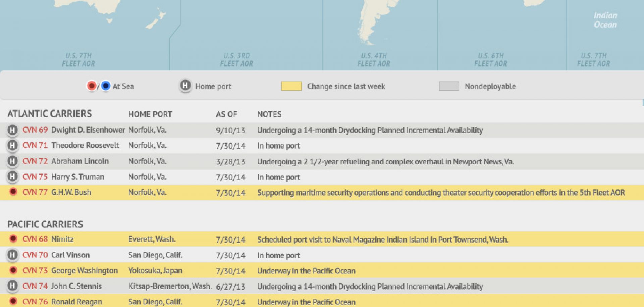Click the home port icon for Theodore Roosevelt
This screenshot has width=644, height=307.
tap(12, 145)
